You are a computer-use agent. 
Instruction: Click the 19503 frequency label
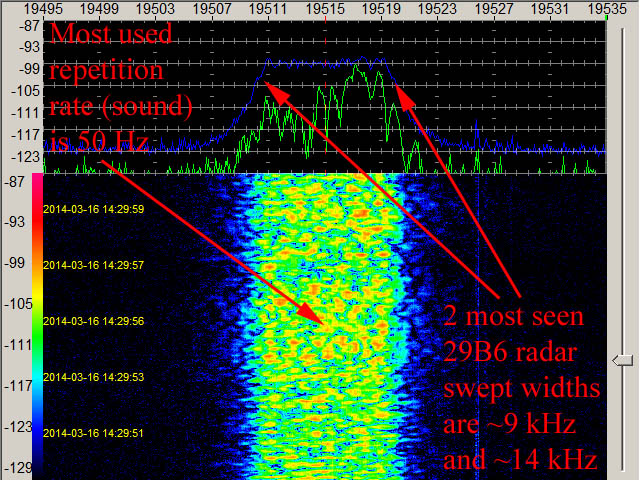[x=155, y=9]
